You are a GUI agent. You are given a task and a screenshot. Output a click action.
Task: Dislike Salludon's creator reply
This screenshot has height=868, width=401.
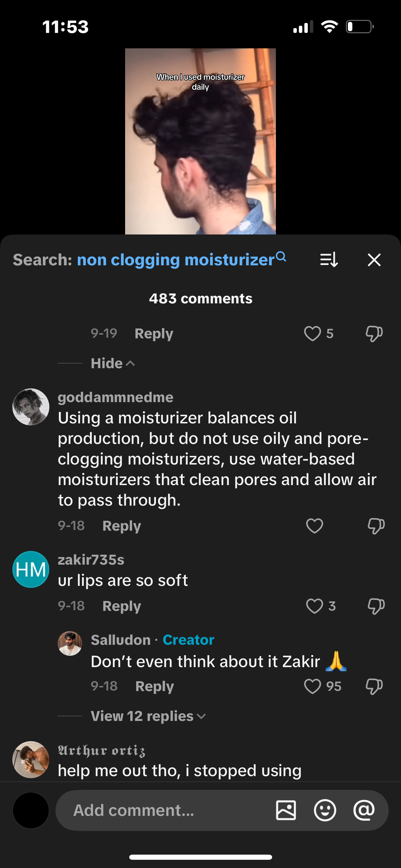[x=374, y=686]
